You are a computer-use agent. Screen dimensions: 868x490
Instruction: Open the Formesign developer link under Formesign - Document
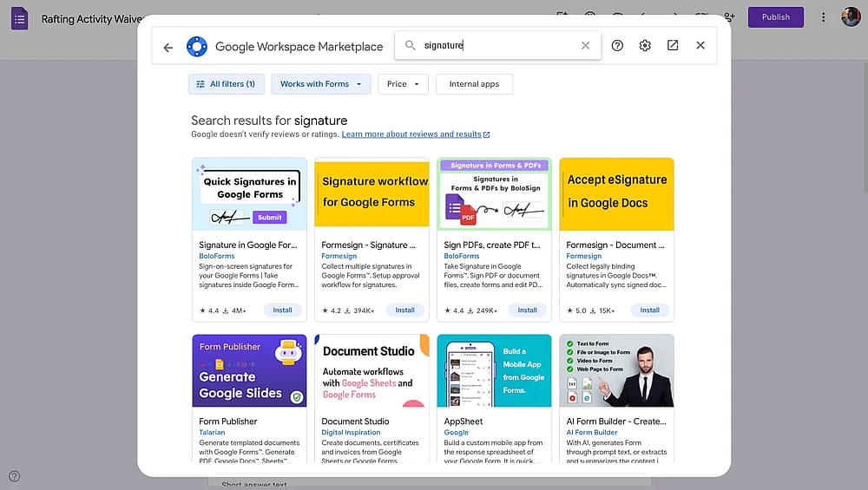pyautogui.click(x=583, y=256)
